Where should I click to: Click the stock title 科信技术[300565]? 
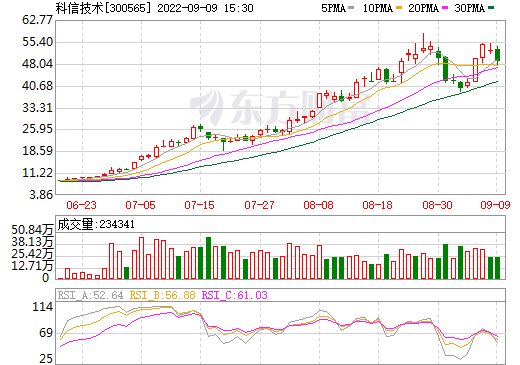tap(103, 8)
